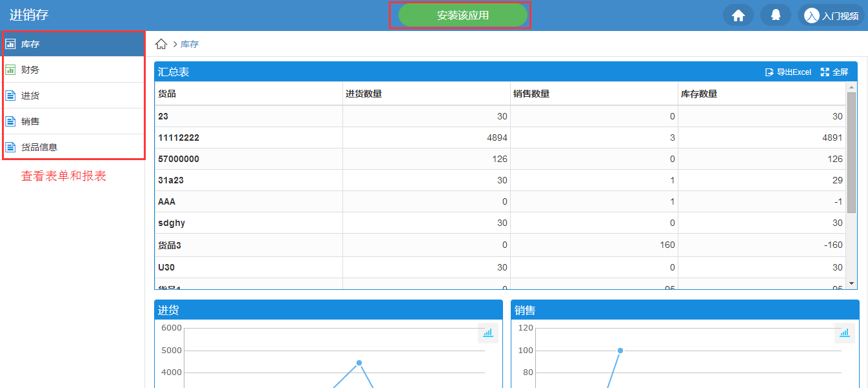This screenshot has height=388, width=868.
Task: Click the 库存数量 column header
Action: 699,94
